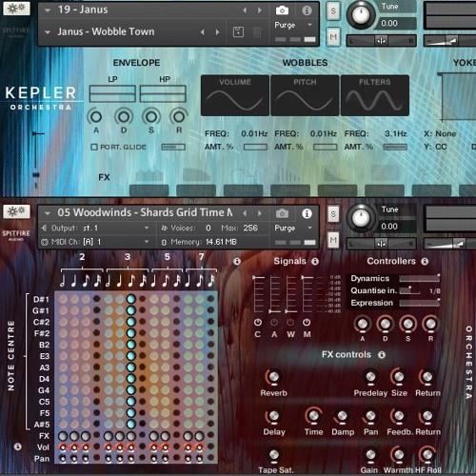Click the Damp knob in delay row
The image size is (476, 476).
(x=342, y=415)
